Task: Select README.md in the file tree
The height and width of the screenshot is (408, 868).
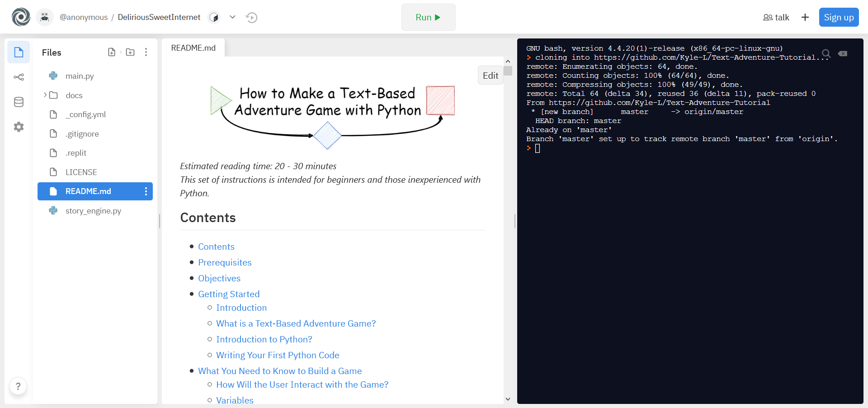Action: tap(95, 191)
